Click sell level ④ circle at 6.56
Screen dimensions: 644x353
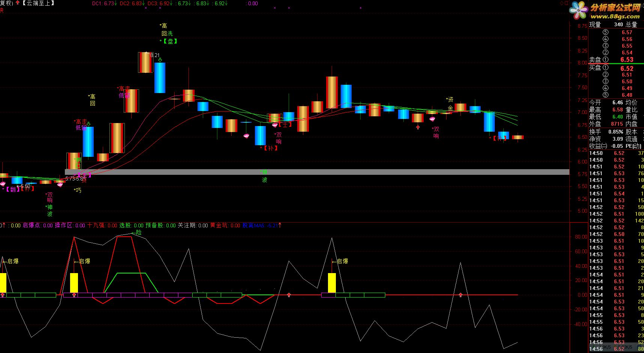point(605,39)
